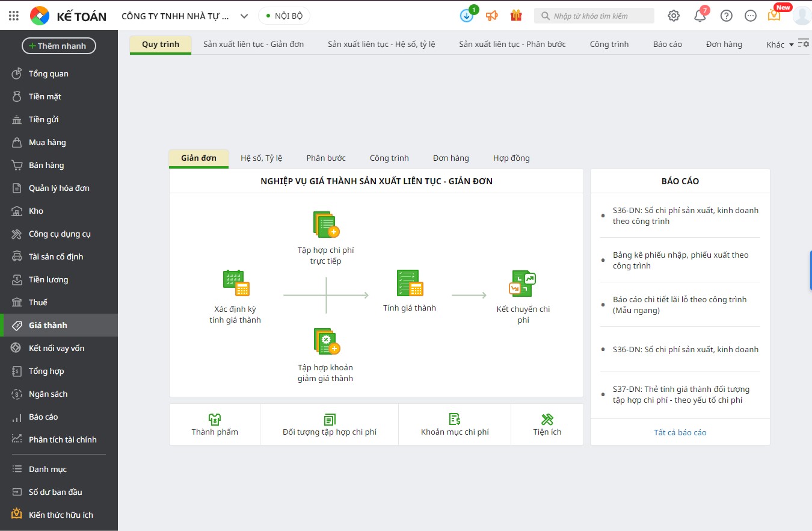The width and height of the screenshot is (812, 531).
Task: Select Hệ số, Tỷ lệ process tab
Action: tap(261, 158)
